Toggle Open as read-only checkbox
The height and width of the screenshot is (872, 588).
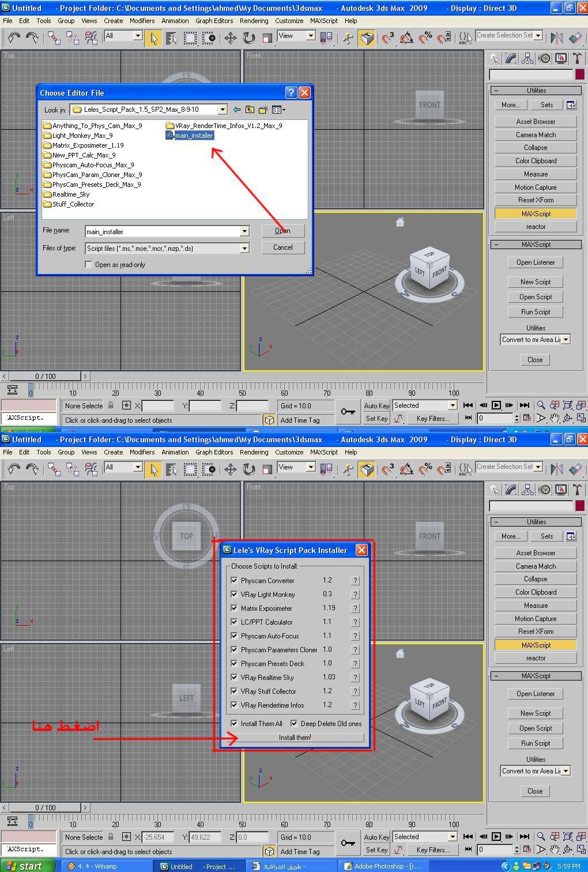click(88, 264)
